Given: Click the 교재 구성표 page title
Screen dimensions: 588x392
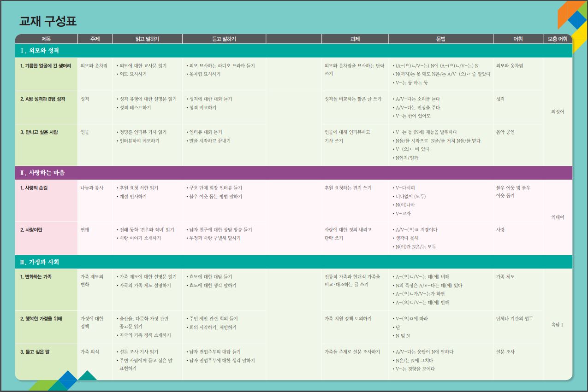Looking at the screenshot, I should pyautogui.click(x=48, y=21).
